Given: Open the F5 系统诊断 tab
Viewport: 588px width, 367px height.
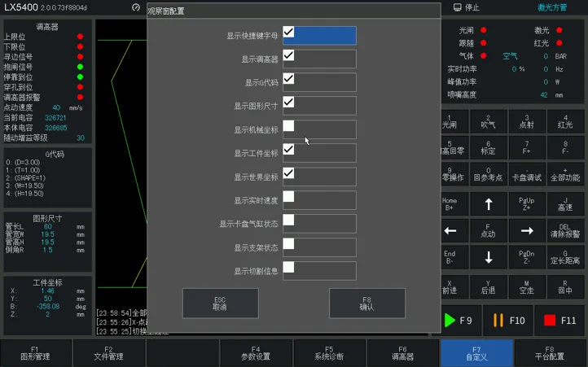Looking at the screenshot, I should point(329,353).
